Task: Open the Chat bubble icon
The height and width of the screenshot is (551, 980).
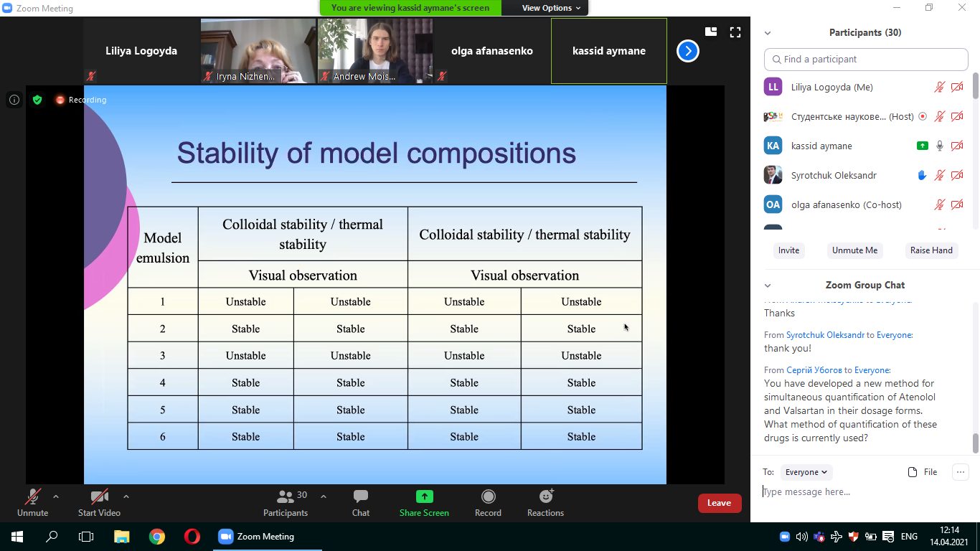Action: point(360,496)
